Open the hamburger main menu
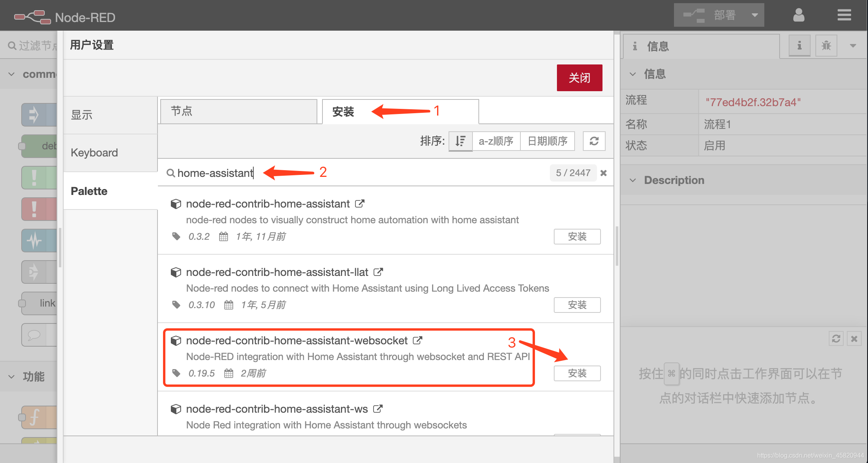The width and height of the screenshot is (868, 463). tap(844, 15)
